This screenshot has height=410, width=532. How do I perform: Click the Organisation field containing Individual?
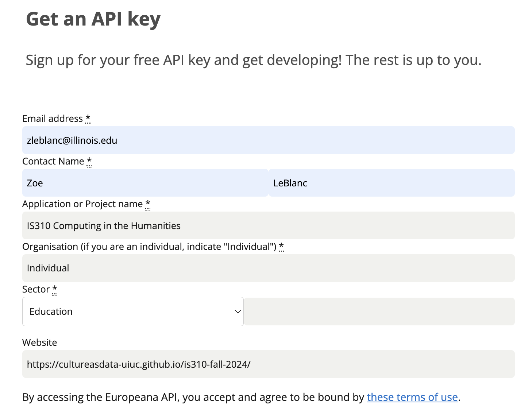(268, 268)
